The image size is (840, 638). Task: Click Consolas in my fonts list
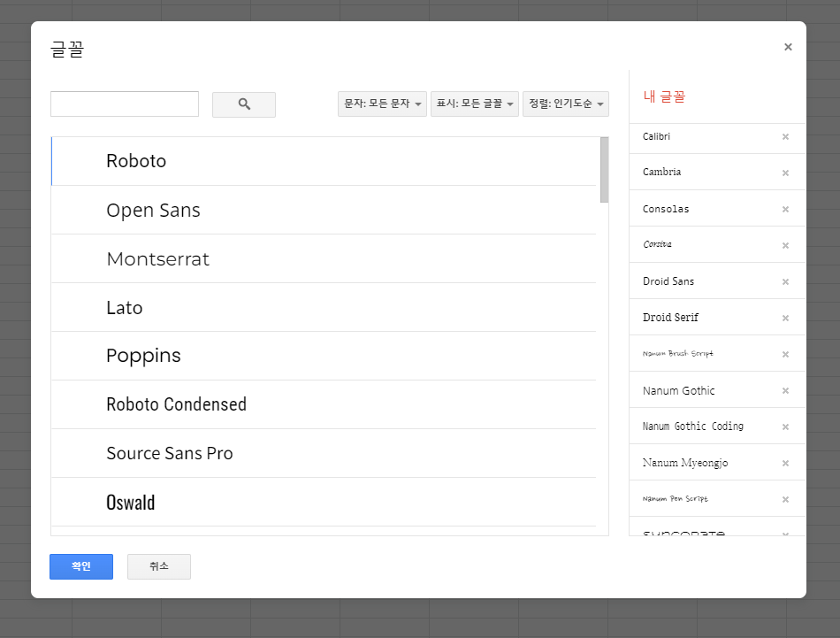[666, 209]
